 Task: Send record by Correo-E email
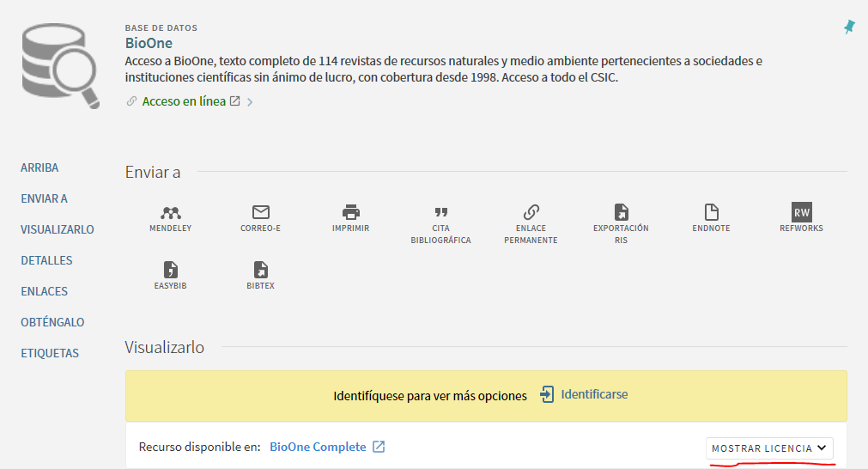pos(261,218)
